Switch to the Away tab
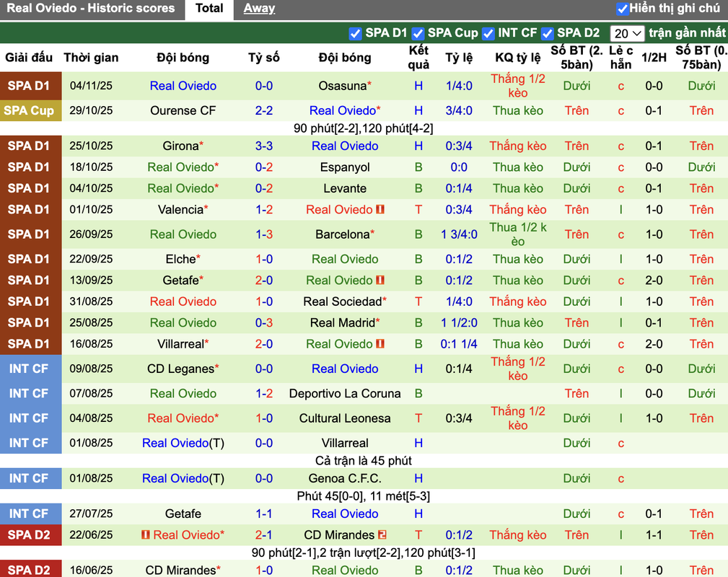The height and width of the screenshot is (577, 728). [259, 9]
